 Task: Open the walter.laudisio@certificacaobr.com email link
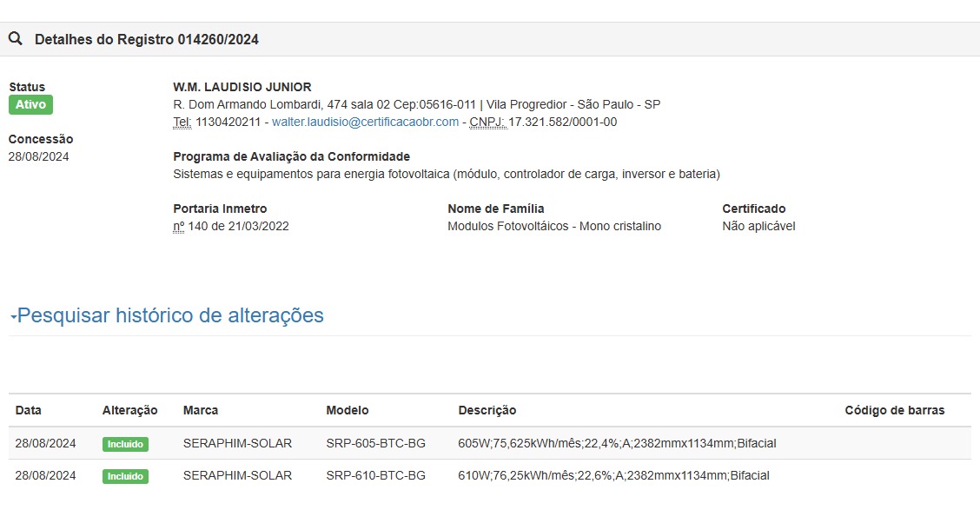365,123
